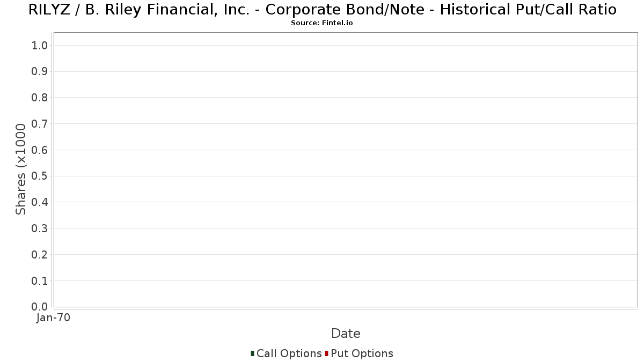Click the 0.0 y-axis tick label
Image resolution: width=644 pixels, height=362 pixels.
[x=40, y=307]
